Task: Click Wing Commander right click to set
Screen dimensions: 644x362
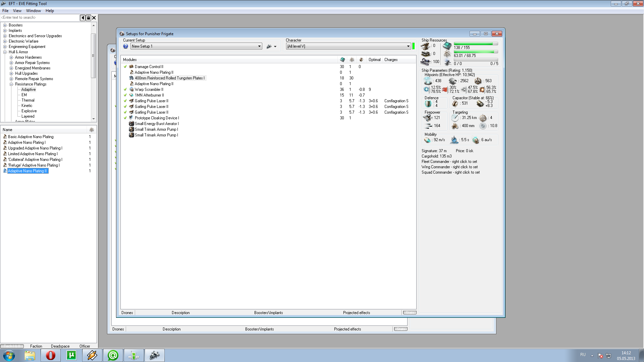Action: click(449, 167)
